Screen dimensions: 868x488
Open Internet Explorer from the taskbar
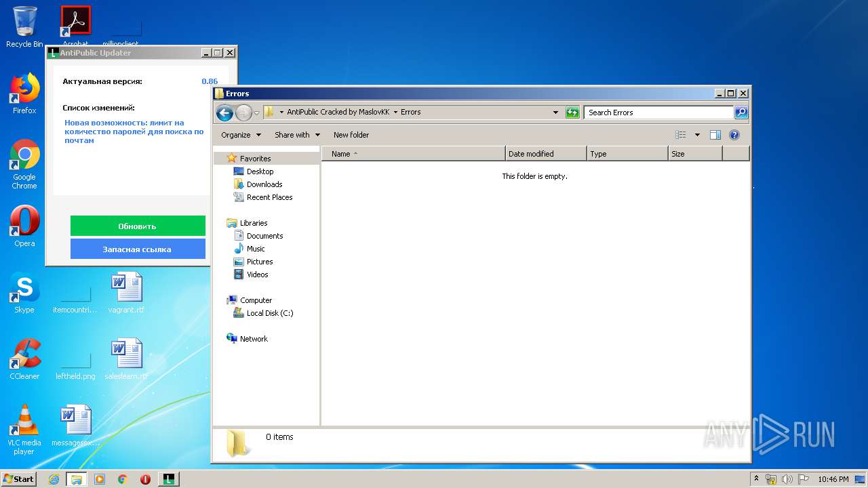54,479
